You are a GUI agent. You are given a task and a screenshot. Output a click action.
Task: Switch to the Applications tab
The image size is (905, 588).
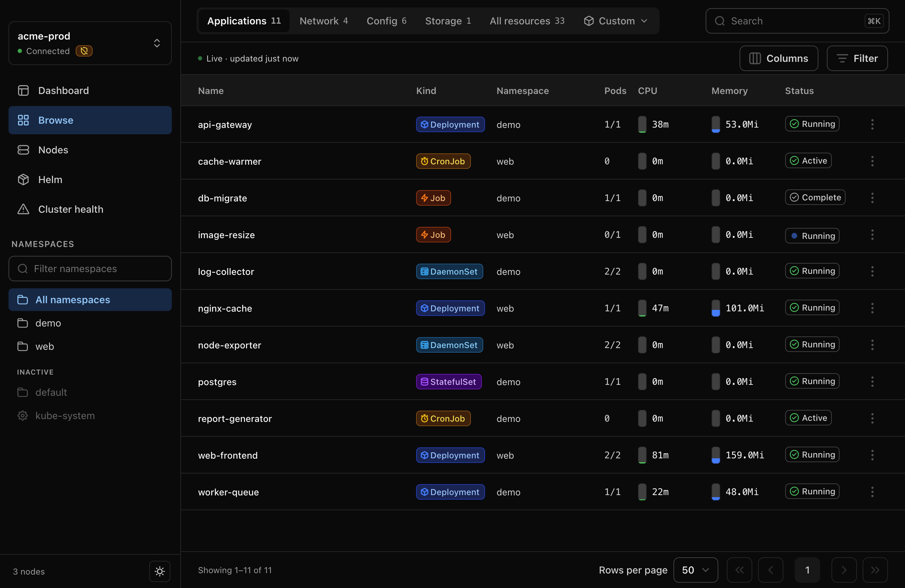click(244, 21)
